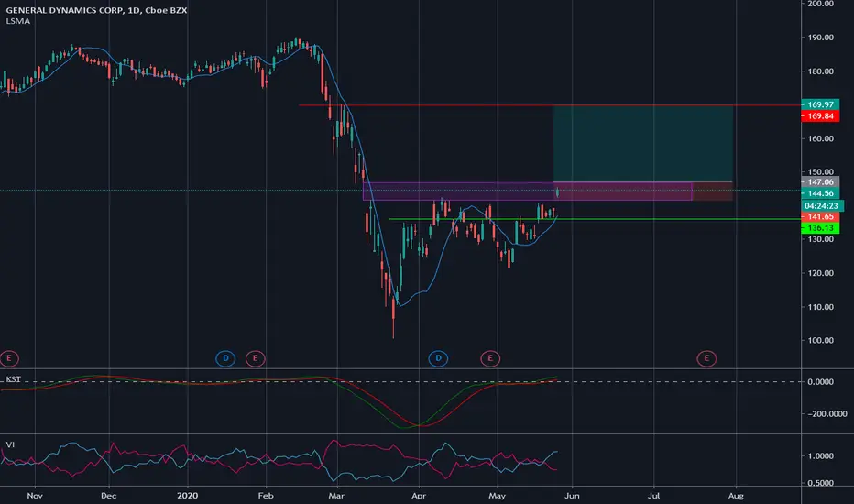Image resolution: width=854 pixels, height=504 pixels.
Task: Click the green 136.13 price label
Action: click(820, 228)
